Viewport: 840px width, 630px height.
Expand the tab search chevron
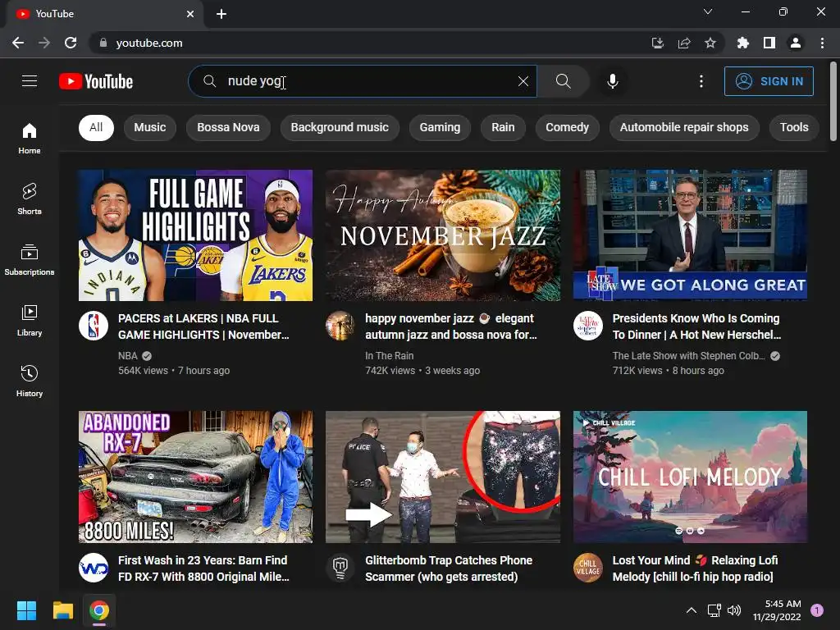point(708,11)
